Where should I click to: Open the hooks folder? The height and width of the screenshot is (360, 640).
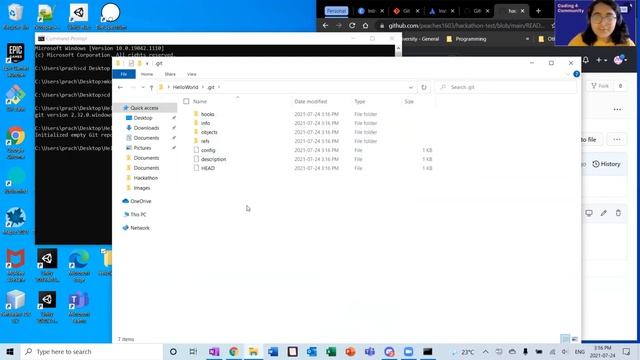[x=207, y=114]
